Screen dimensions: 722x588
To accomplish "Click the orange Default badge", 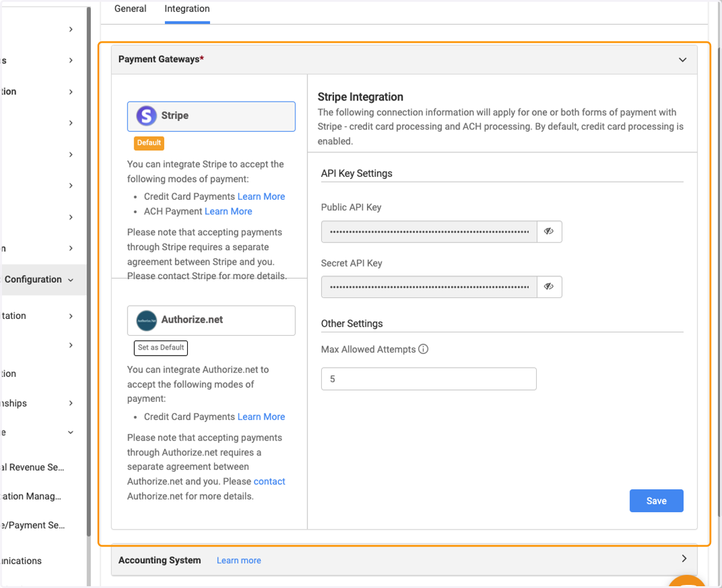I will (x=149, y=143).
